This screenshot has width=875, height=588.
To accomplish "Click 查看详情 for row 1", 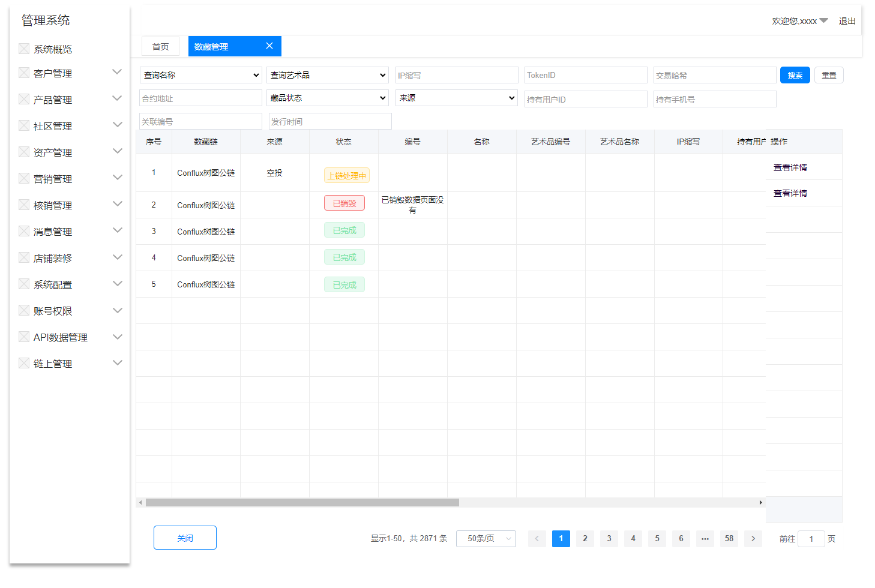I will point(790,167).
